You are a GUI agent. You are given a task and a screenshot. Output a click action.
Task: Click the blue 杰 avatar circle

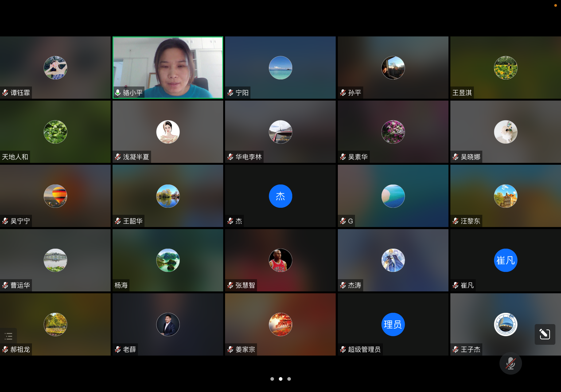(280, 196)
